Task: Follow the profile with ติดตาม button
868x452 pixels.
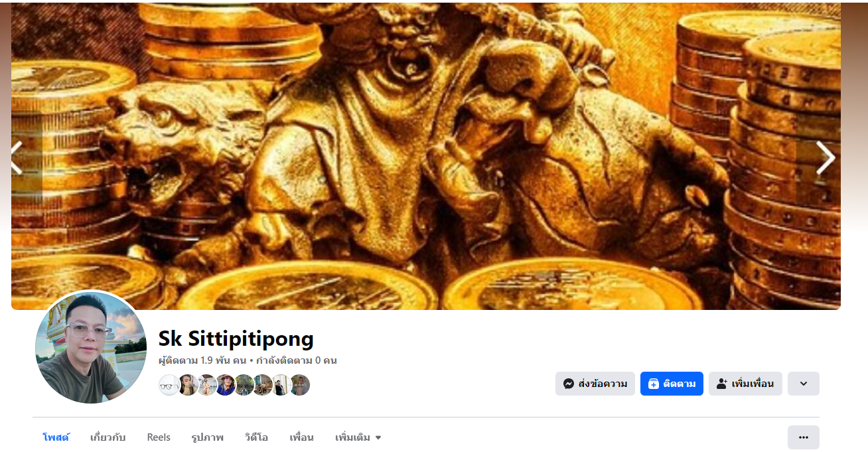Action: click(x=672, y=384)
